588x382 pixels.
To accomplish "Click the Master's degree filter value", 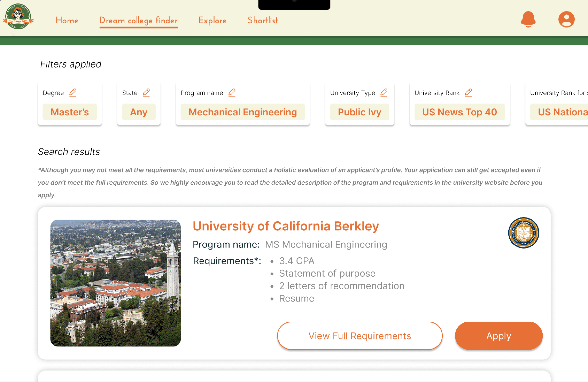I will [70, 112].
